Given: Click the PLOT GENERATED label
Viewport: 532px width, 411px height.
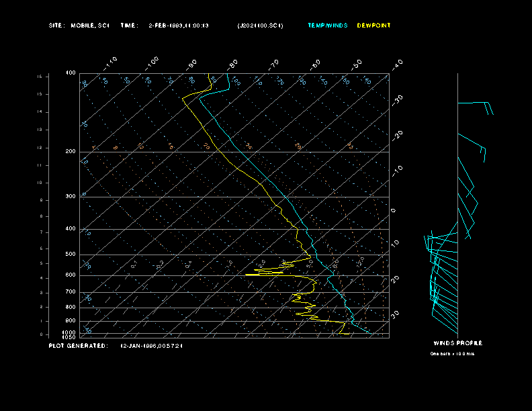Looking at the screenshot, I should tap(77, 346).
